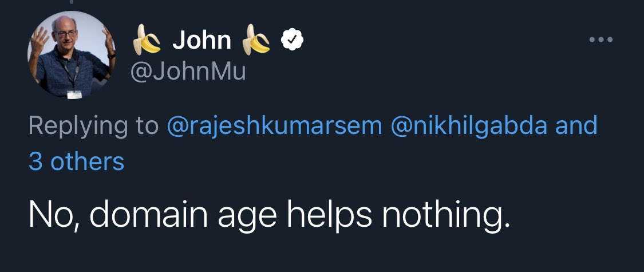Click the 'and' link after @nikhilgabda
The image size is (644, 272).
coord(576,125)
